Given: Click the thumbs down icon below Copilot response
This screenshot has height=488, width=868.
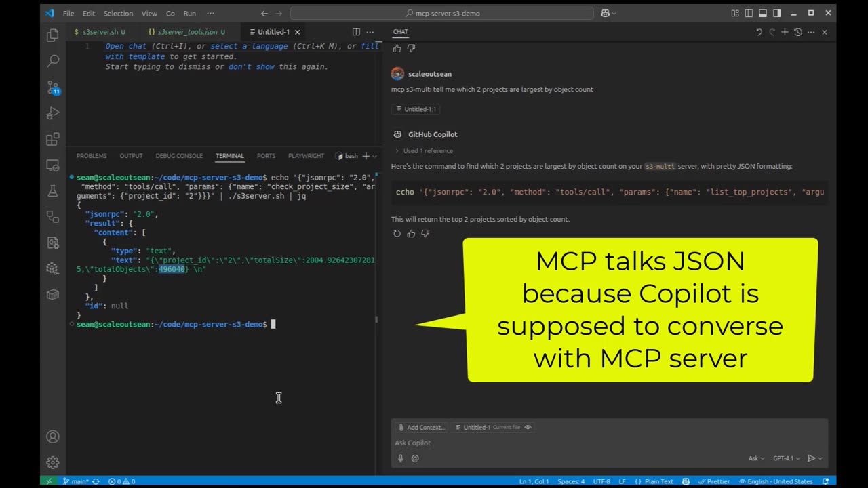Looking at the screenshot, I should point(425,233).
